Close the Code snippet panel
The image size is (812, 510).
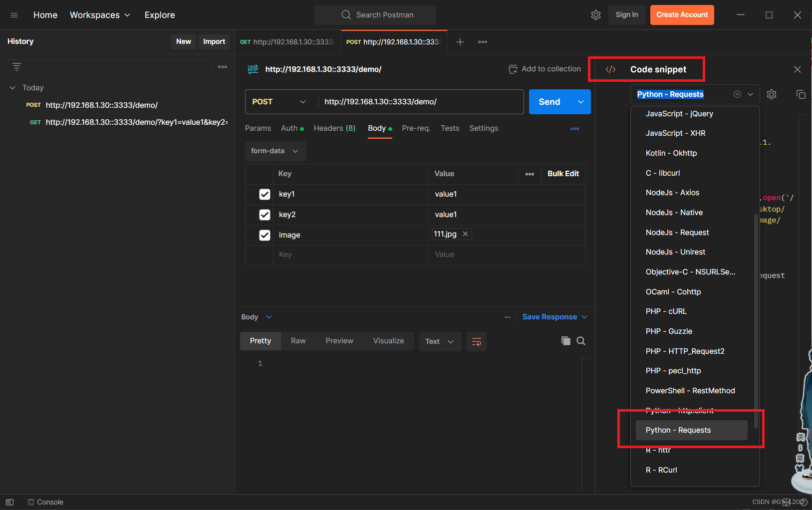[x=798, y=69]
